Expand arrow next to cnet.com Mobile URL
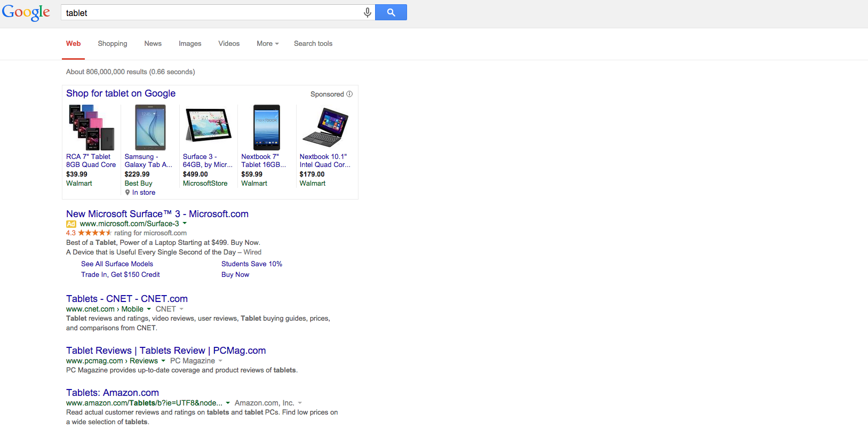The image size is (868, 437). 149,309
